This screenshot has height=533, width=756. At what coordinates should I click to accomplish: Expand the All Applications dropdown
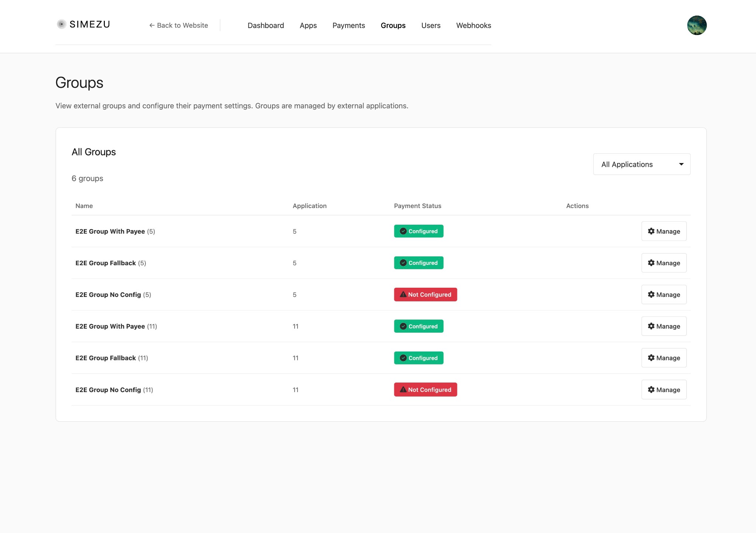[642, 164]
